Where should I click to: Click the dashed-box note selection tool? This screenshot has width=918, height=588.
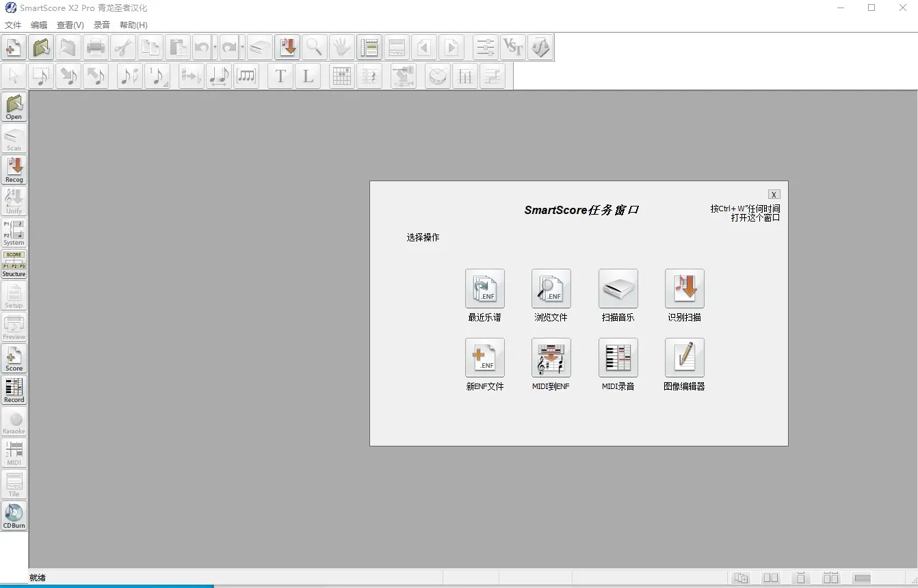41,77
